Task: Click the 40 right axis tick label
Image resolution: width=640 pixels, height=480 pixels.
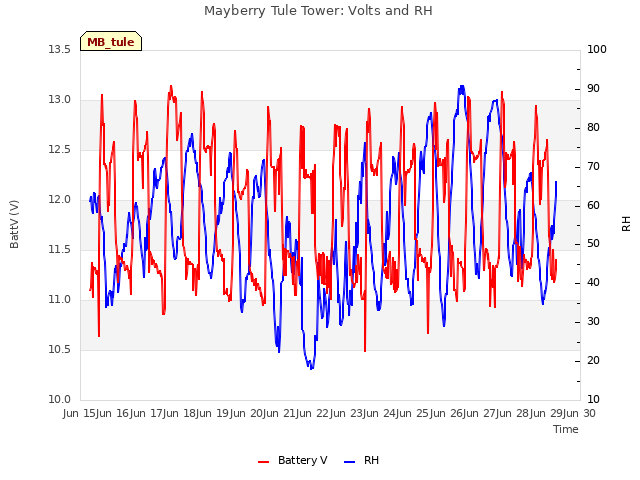Action: 593,282
